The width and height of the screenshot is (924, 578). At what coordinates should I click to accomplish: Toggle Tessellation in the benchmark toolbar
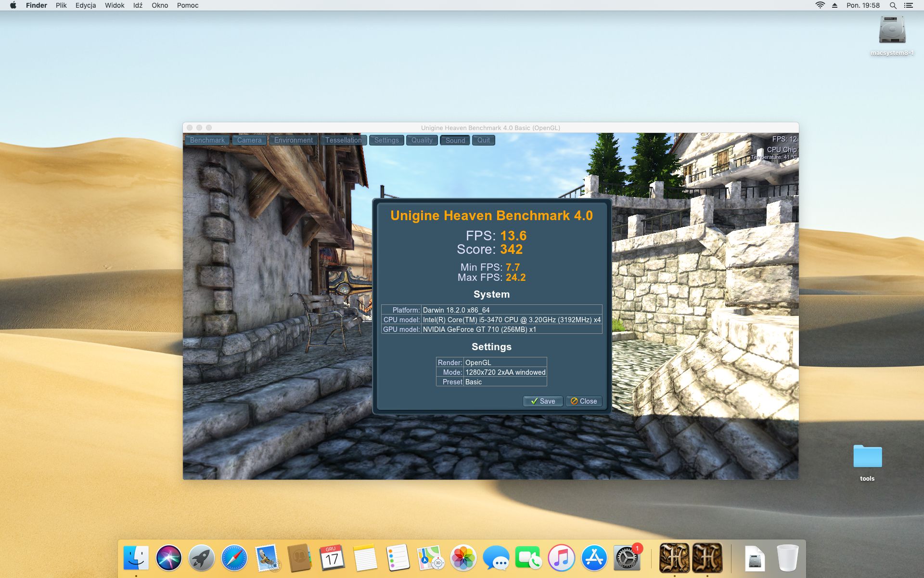point(343,140)
